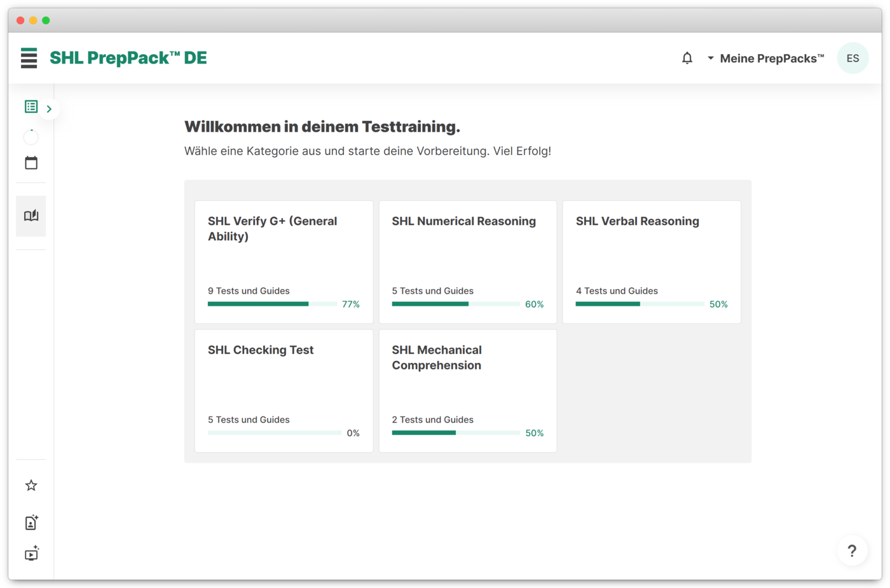Open the SHL Numerical Reasoning card

tap(468, 262)
